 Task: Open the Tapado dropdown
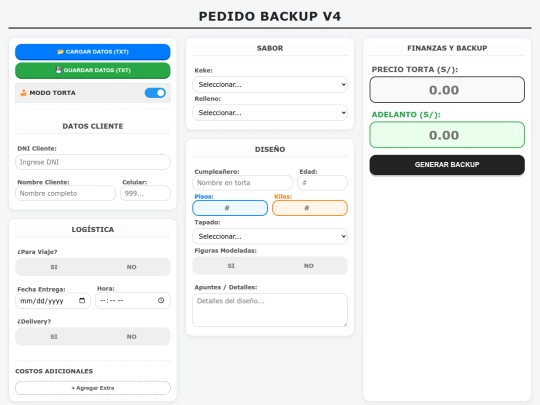(x=270, y=236)
